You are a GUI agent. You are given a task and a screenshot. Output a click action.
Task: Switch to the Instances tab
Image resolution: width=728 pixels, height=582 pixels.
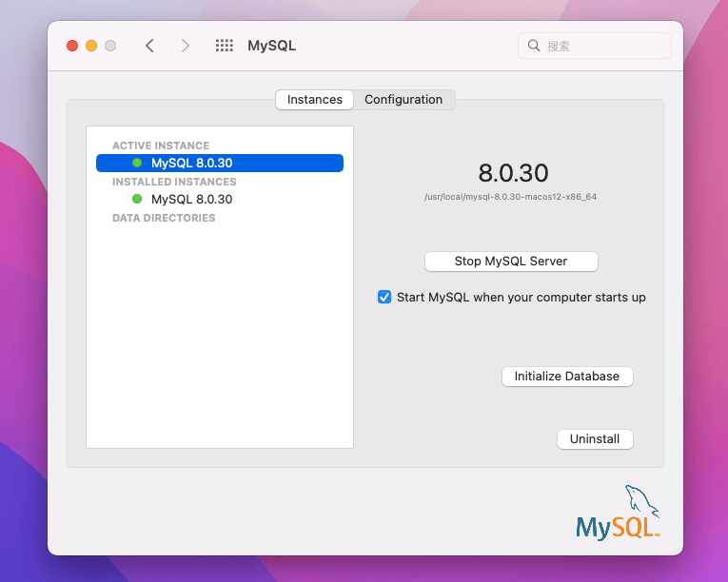[314, 99]
